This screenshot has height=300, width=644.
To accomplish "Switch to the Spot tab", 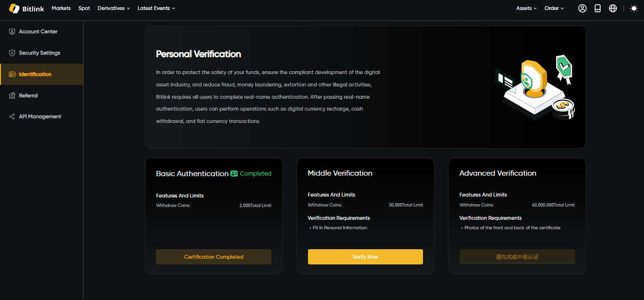I will [84, 8].
